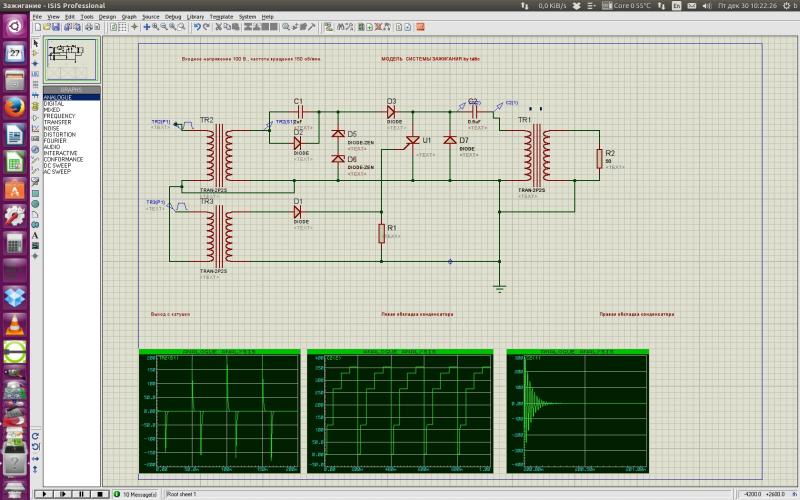This screenshot has width=800, height=500.
Task: Choose INTERACTIVE from graphs list
Action: click(x=61, y=153)
